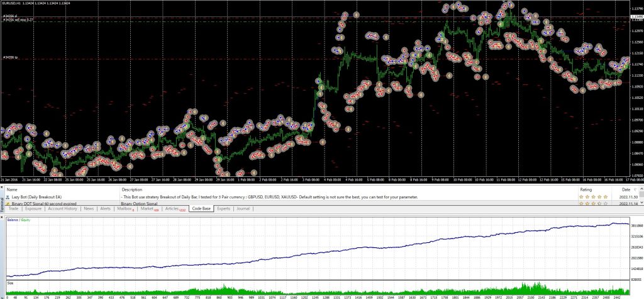Open the Trade tab
Image resolution: width=644 pixels, height=299 pixels.
[13, 208]
